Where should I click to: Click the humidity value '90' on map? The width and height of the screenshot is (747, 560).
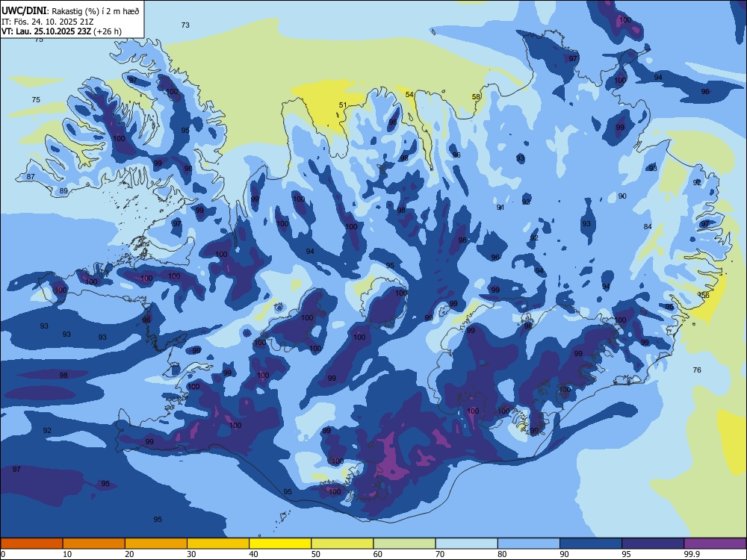point(622,196)
